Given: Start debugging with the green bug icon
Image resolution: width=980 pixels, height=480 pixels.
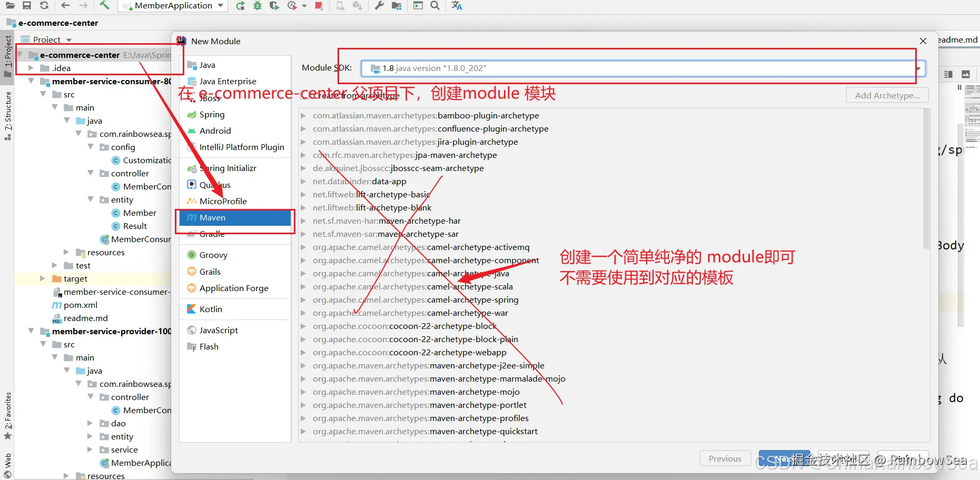Looking at the screenshot, I should [258, 6].
